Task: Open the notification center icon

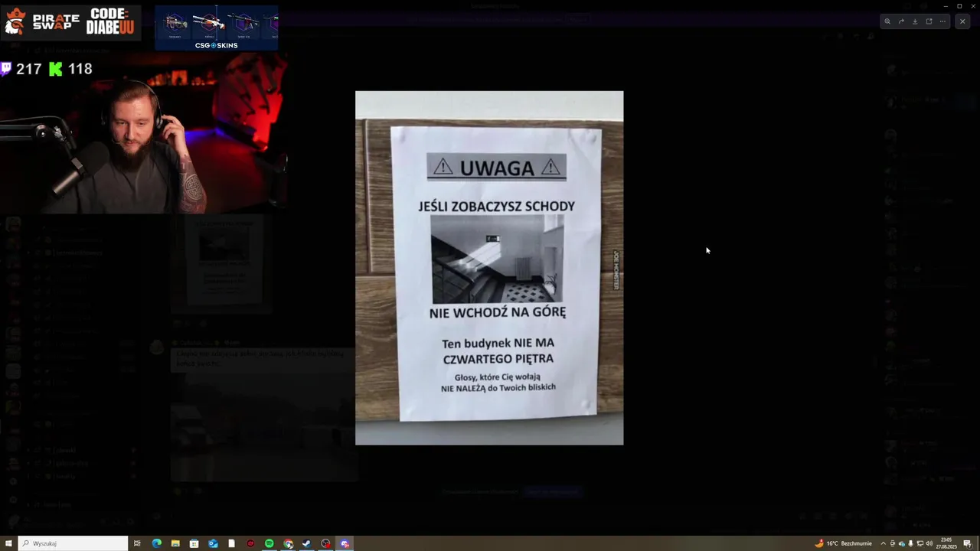Action: pyautogui.click(x=968, y=543)
